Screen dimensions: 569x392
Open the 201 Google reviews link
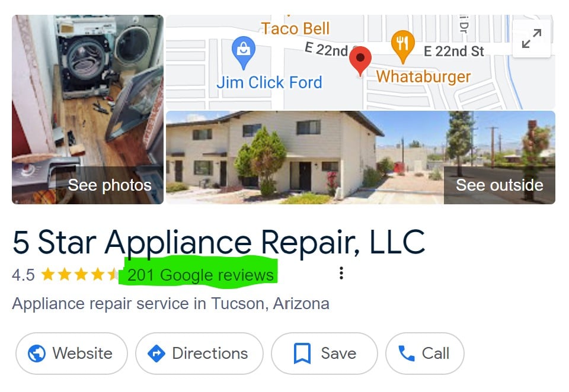pos(200,275)
